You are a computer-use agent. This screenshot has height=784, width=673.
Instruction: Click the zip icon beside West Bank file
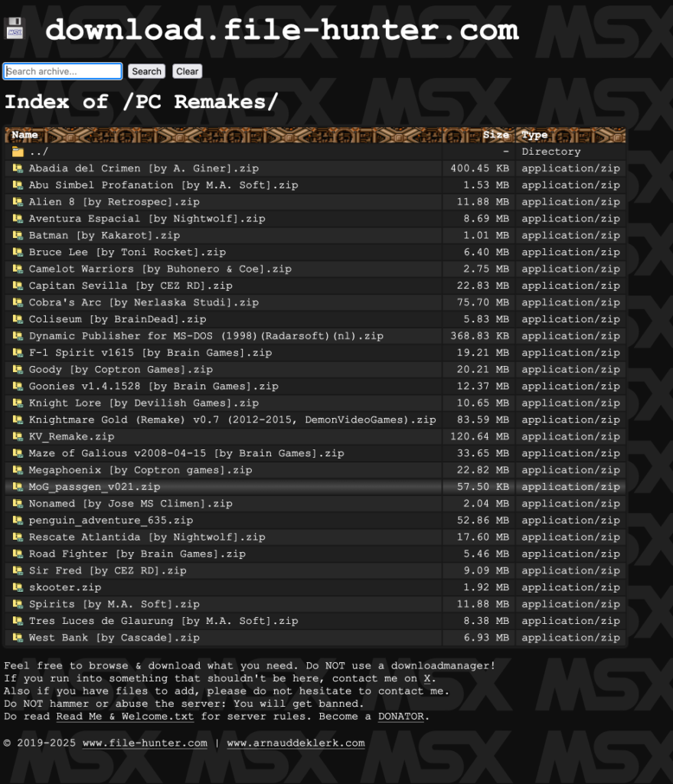(x=18, y=638)
